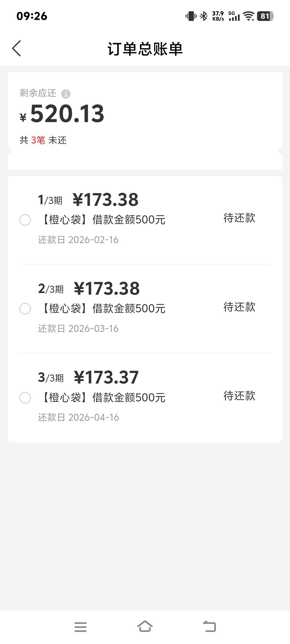
Task: Tap 待还款 status for 2026-03-16 installment
Action: pyautogui.click(x=239, y=307)
